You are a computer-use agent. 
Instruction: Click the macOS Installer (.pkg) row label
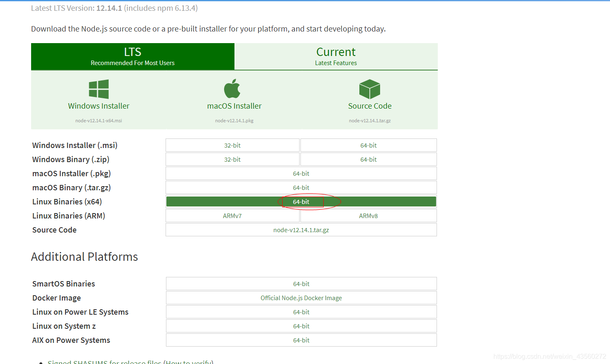pos(71,174)
